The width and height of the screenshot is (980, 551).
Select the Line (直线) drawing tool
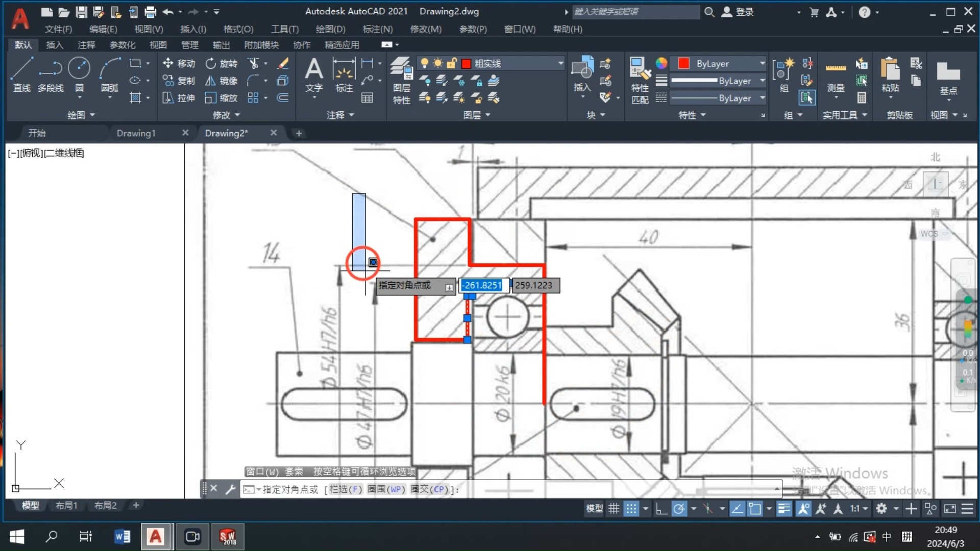[x=22, y=74]
